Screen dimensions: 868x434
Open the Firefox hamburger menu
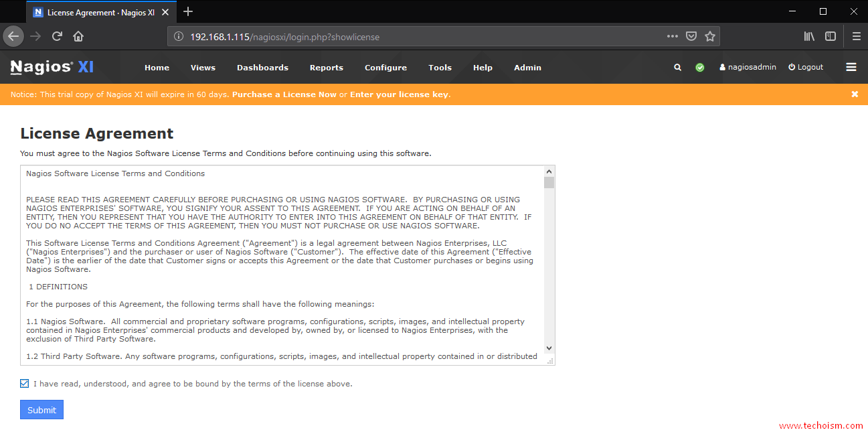coord(856,36)
